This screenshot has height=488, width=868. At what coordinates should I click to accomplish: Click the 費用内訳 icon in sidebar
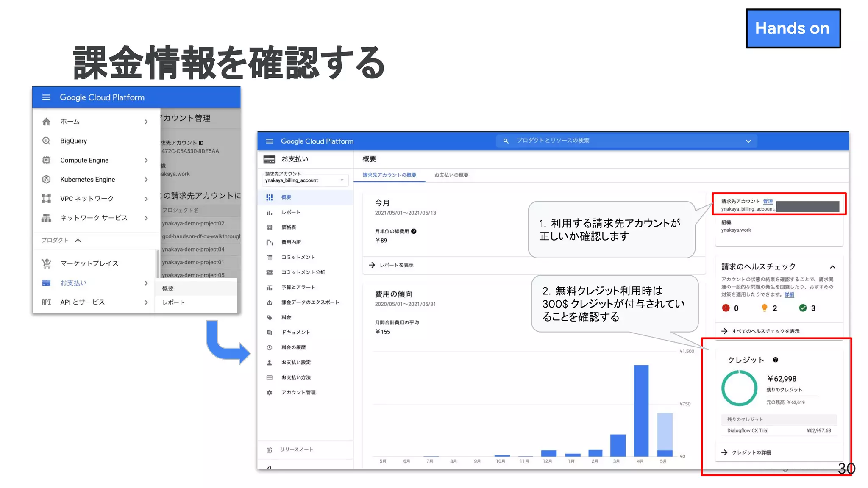269,242
